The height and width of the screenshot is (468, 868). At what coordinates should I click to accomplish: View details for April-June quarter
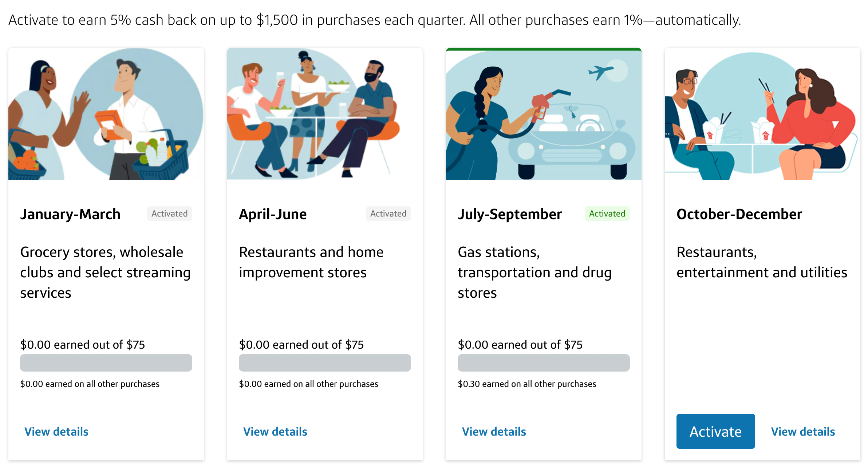275,432
